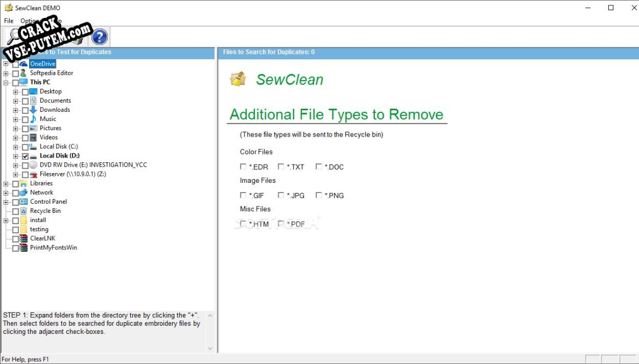Click the Music note icon in tree

click(x=33, y=119)
